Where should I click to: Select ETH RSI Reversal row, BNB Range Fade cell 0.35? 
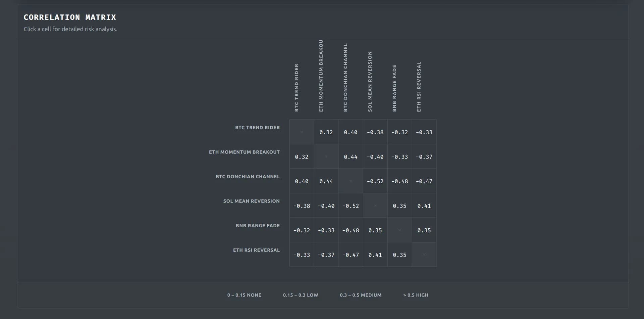pyautogui.click(x=399, y=255)
